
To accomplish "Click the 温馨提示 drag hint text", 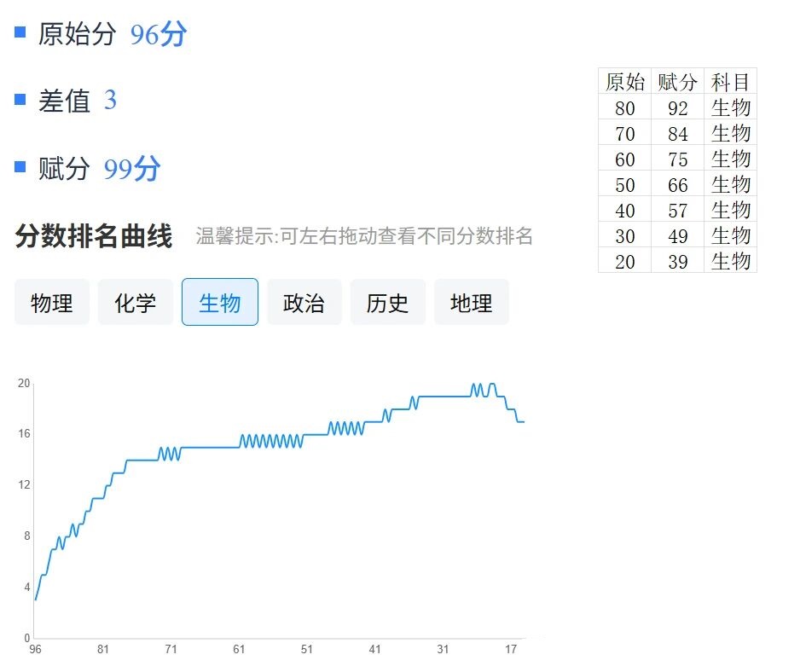I will 364,236.
